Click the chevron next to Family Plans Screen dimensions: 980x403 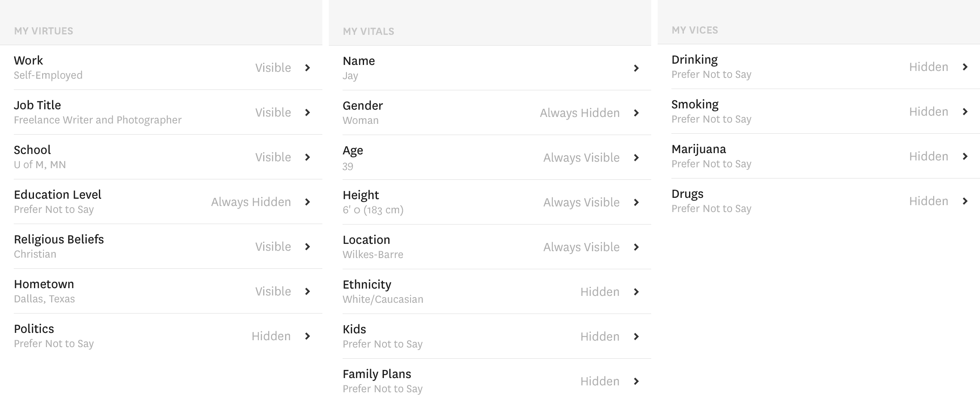(636, 381)
